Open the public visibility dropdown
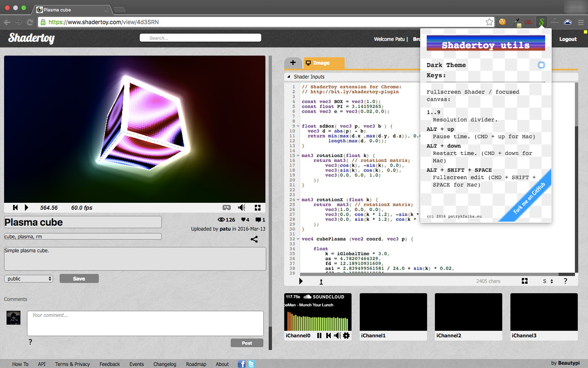588x368 pixels. click(x=28, y=278)
